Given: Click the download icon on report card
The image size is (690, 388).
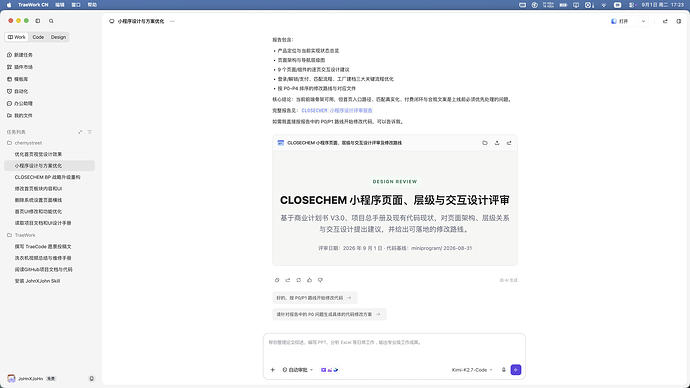Looking at the screenshot, I should [497, 143].
